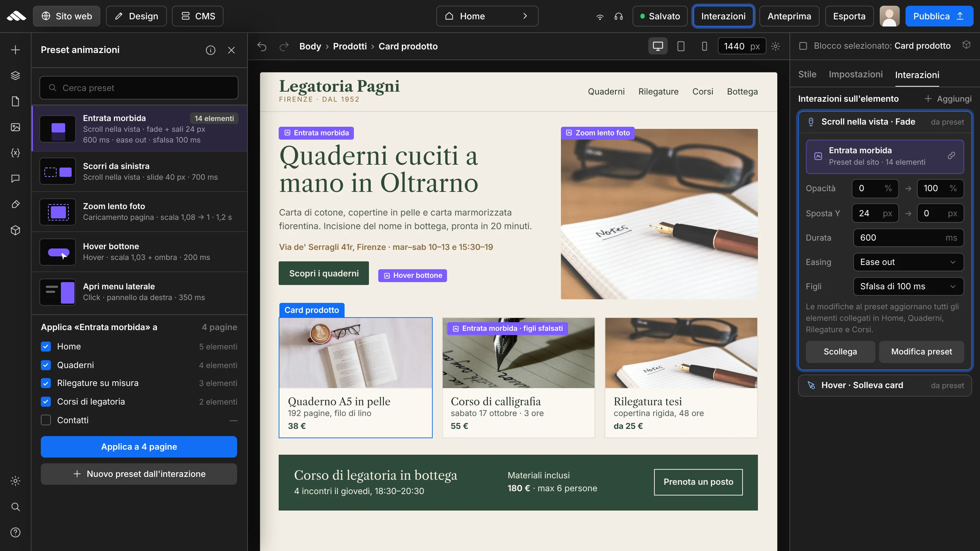Switch to the Stile tab
The width and height of the screenshot is (980, 551).
pyautogui.click(x=807, y=74)
